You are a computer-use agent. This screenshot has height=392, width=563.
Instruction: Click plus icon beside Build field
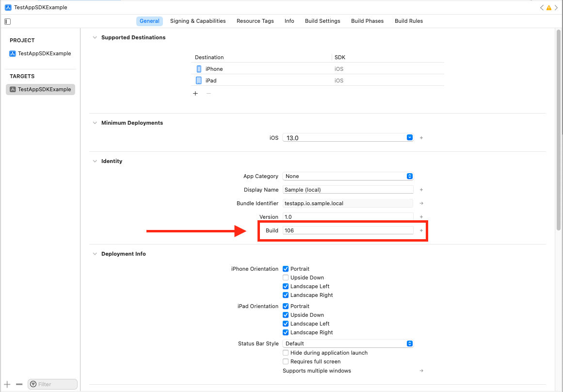click(x=421, y=230)
